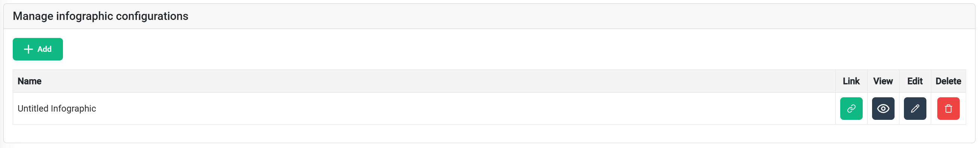Edit Untitled Infographic with the pencil icon
The image size is (980, 148).
[x=915, y=109]
